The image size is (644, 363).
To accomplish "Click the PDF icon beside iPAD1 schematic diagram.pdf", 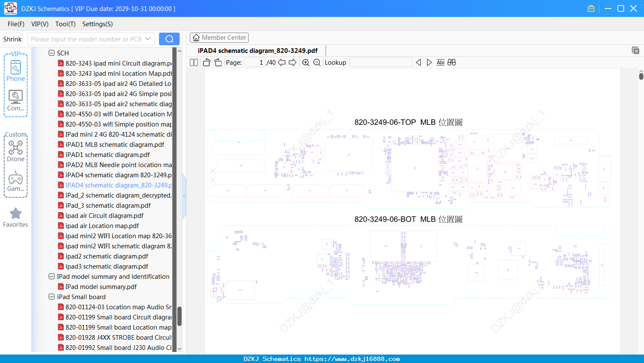I will [61, 155].
